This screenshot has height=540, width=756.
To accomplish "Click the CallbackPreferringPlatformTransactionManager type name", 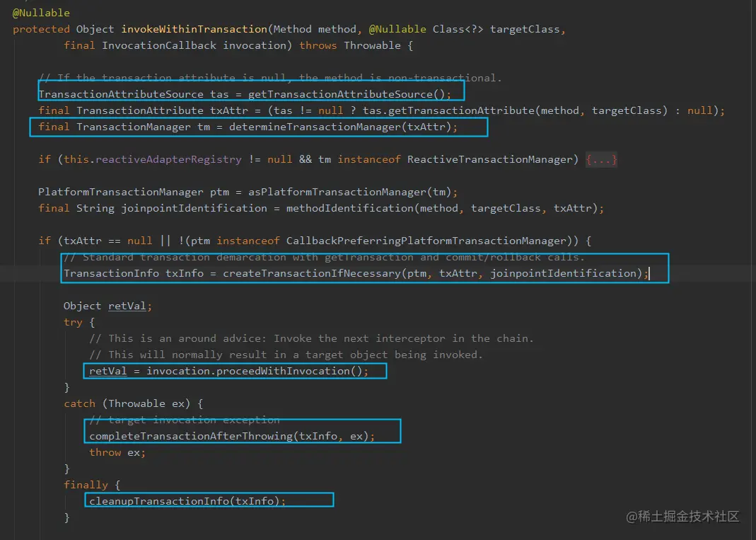I will (x=426, y=241).
